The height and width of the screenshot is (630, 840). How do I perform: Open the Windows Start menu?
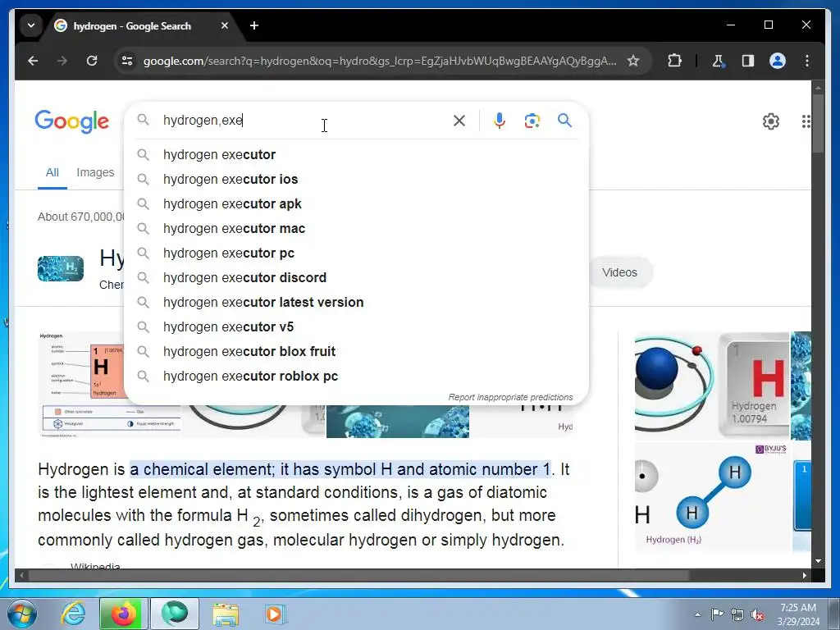point(22,614)
